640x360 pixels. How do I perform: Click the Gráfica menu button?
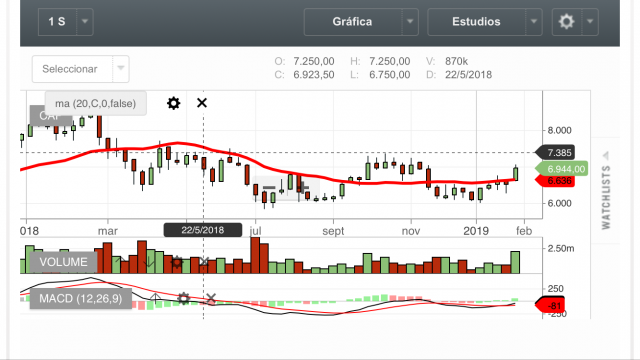tap(353, 21)
